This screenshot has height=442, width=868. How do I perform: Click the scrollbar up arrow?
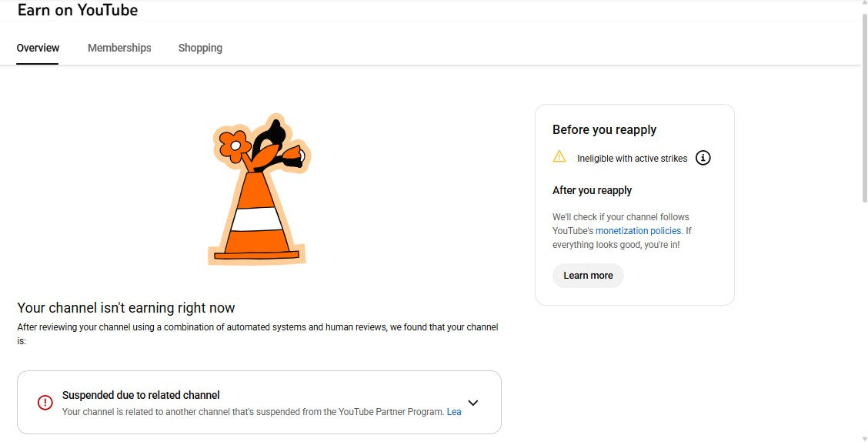863,5
